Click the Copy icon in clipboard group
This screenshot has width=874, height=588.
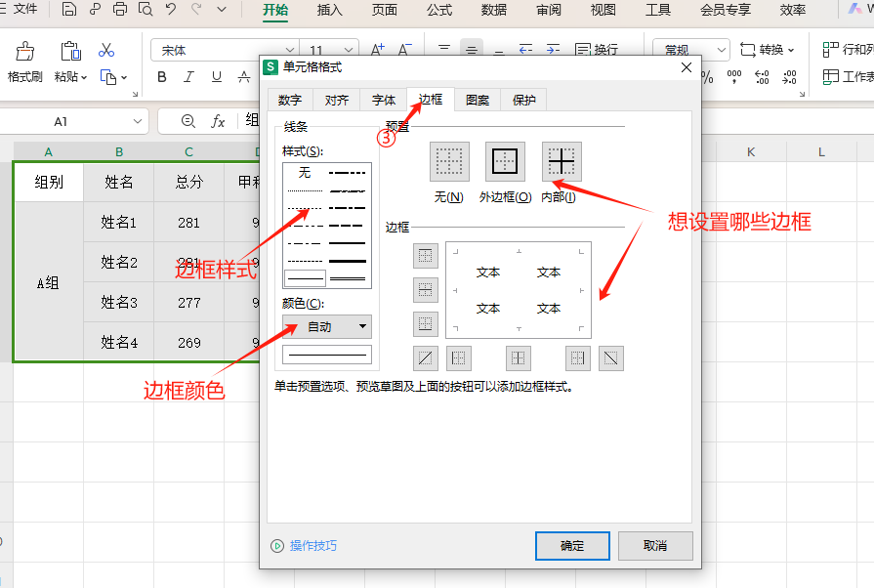coord(107,77)
